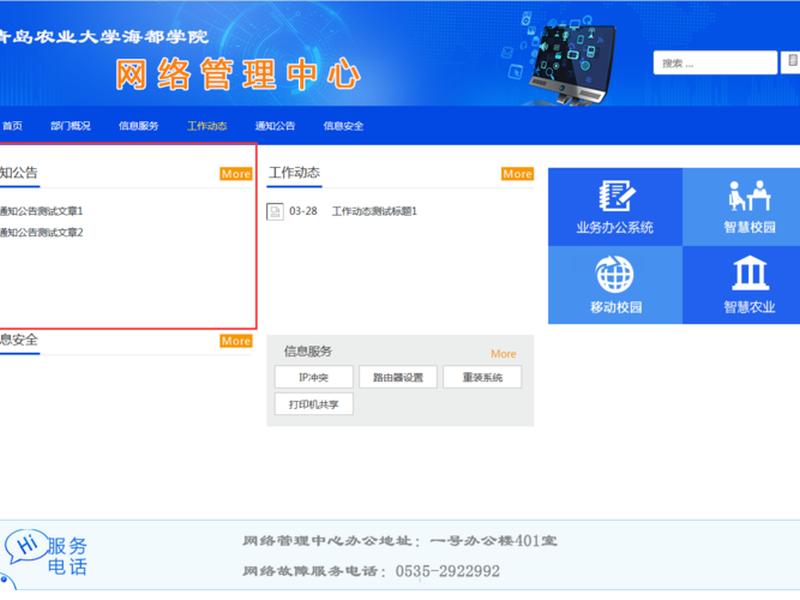Click the 网络管理中心 site title
Viewport: 800px width, 600px height.
point(238,74)
